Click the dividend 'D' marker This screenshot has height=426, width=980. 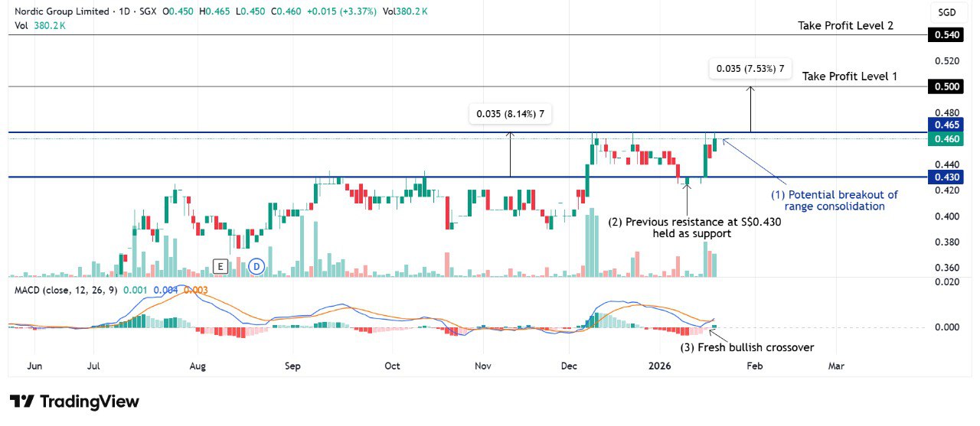(257, 266)
